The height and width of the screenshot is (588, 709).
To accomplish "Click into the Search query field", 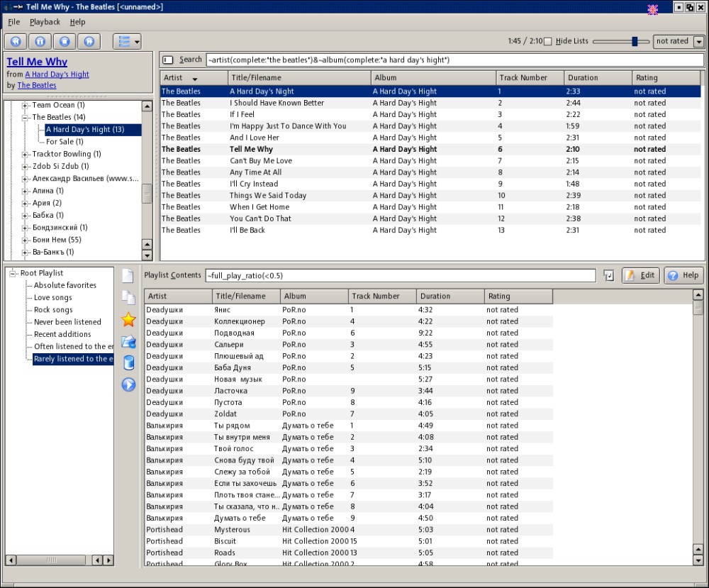I will pos(454,60).
